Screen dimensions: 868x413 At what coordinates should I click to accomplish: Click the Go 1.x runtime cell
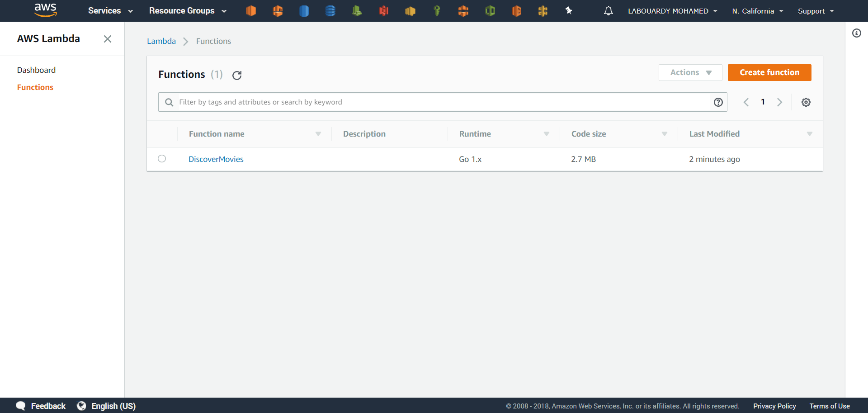[x=470, y=159]
